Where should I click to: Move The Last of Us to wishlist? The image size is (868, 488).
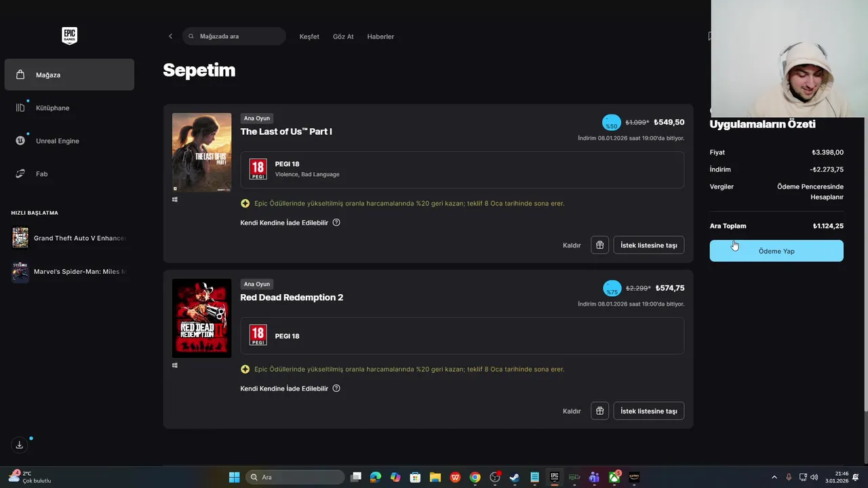tap(649, 245)
